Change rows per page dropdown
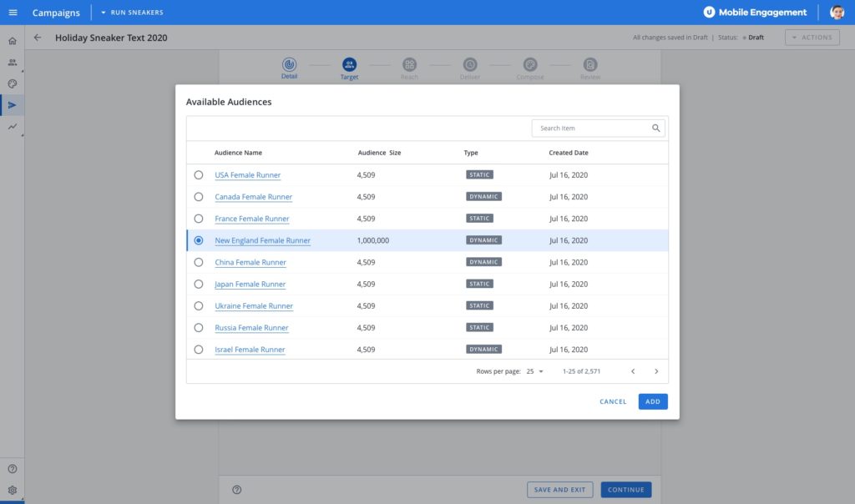The height and width of the screenshot is (504, 855). (535, 371)
